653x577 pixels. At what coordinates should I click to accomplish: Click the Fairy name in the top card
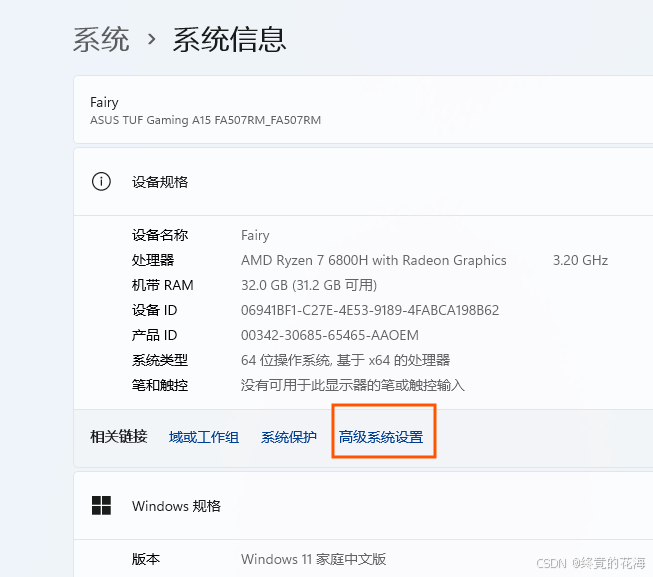(104, 102)
